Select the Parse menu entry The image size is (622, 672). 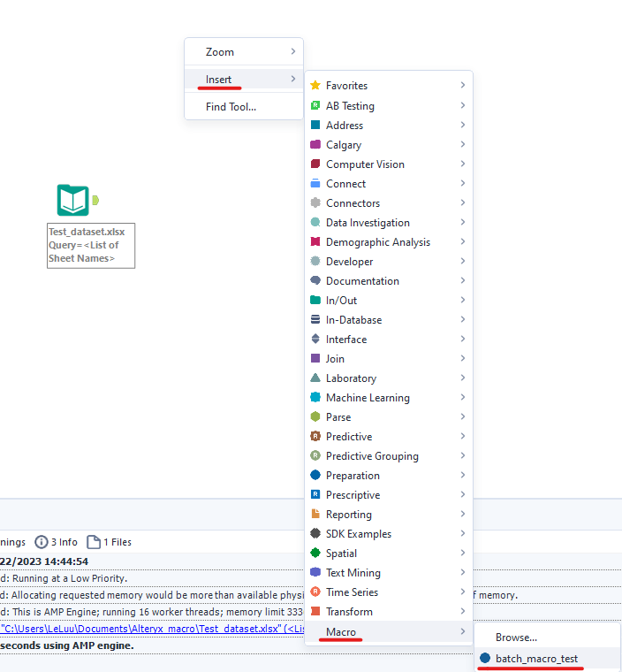click(x=389, y=416)
